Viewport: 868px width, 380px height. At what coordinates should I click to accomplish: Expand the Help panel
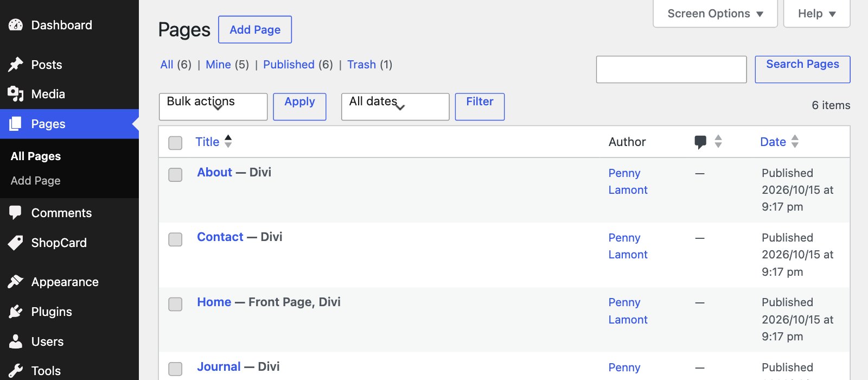coord(816,14)
